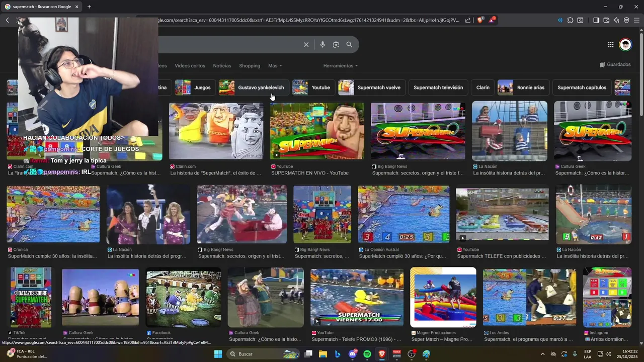Open Voicemeeter from the taskbar
The width and height of the screenshot is (644, 362).
coord(396,354)
